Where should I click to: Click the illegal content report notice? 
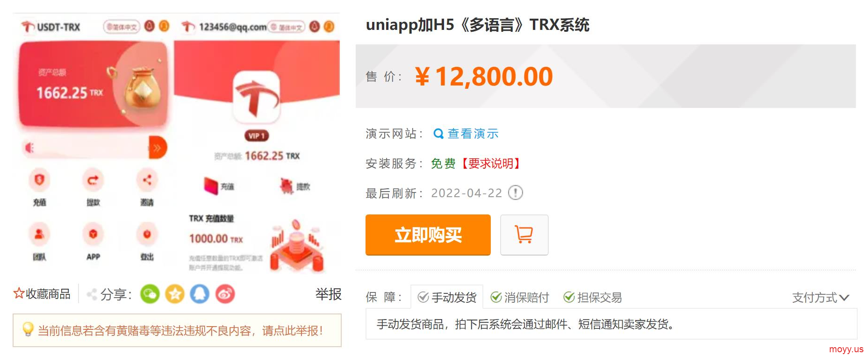(177, 330)
